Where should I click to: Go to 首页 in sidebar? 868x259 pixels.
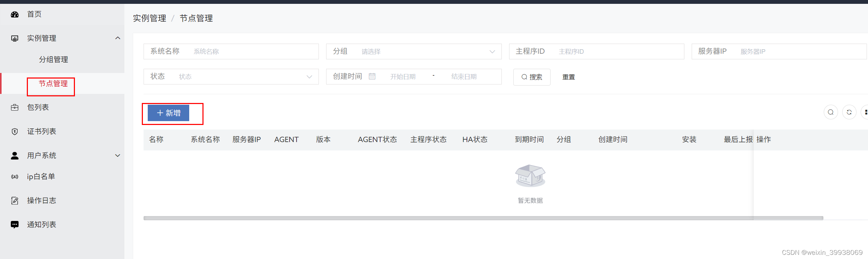[34, 14]
